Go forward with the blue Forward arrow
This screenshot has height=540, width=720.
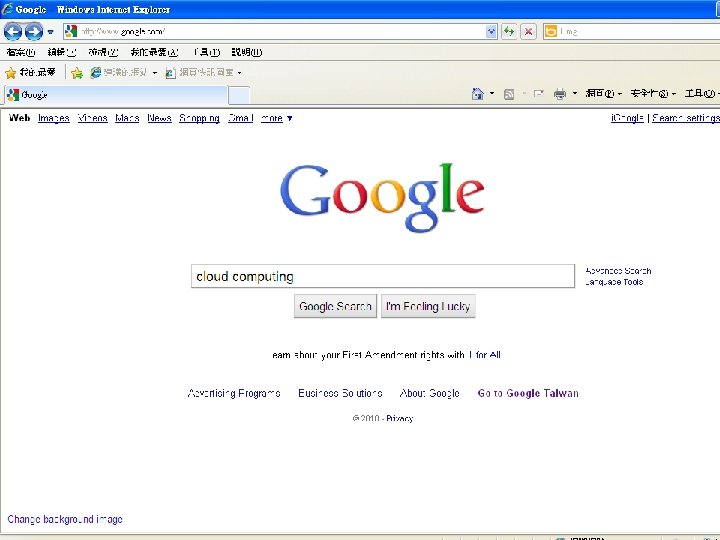34,32
